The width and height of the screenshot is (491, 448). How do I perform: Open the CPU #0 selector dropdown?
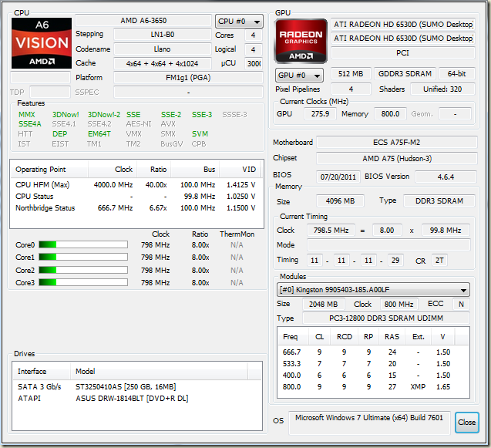click(239, 22)
